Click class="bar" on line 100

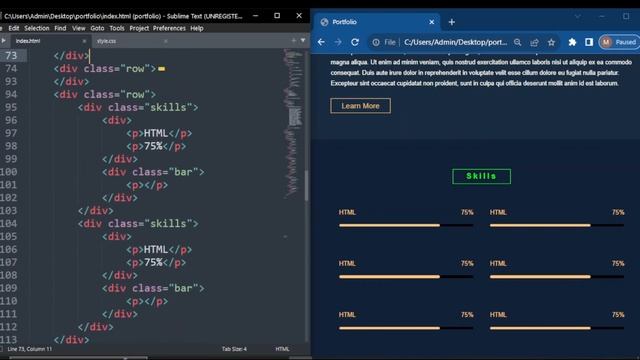click(165, 172)
